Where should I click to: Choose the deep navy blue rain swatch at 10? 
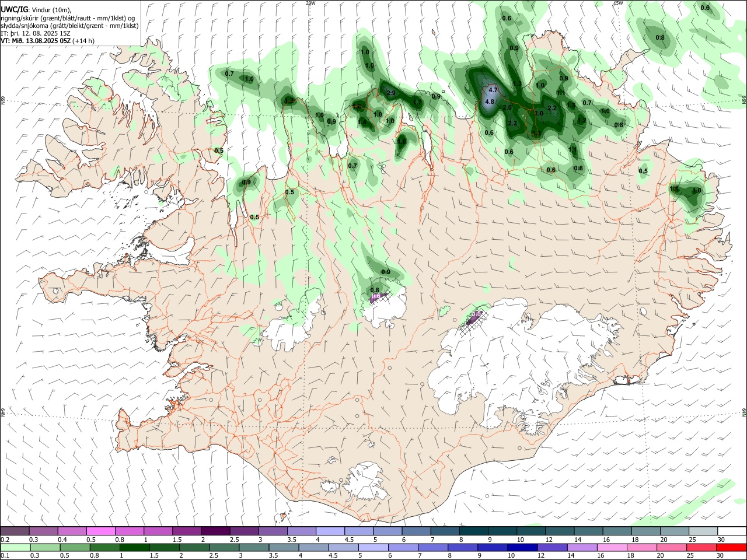[522, 547]
